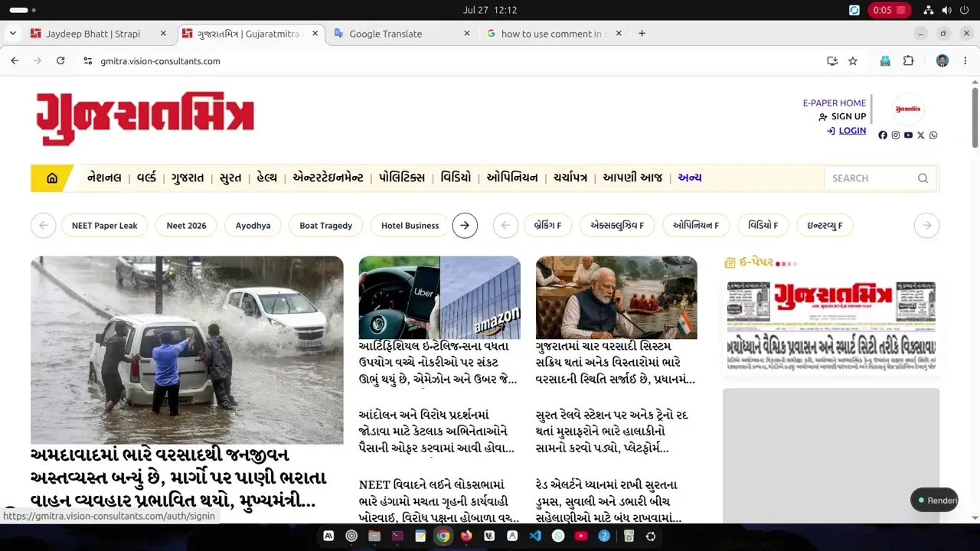Select the NEET Paper Leak topic chip
Screen dimensions: 980x551
[105, 226]
